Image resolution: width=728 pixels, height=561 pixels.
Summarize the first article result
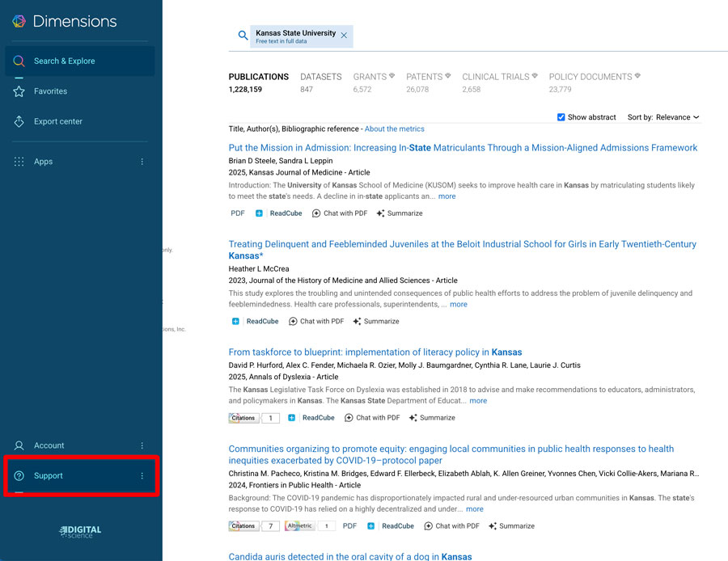click(399, 213)
